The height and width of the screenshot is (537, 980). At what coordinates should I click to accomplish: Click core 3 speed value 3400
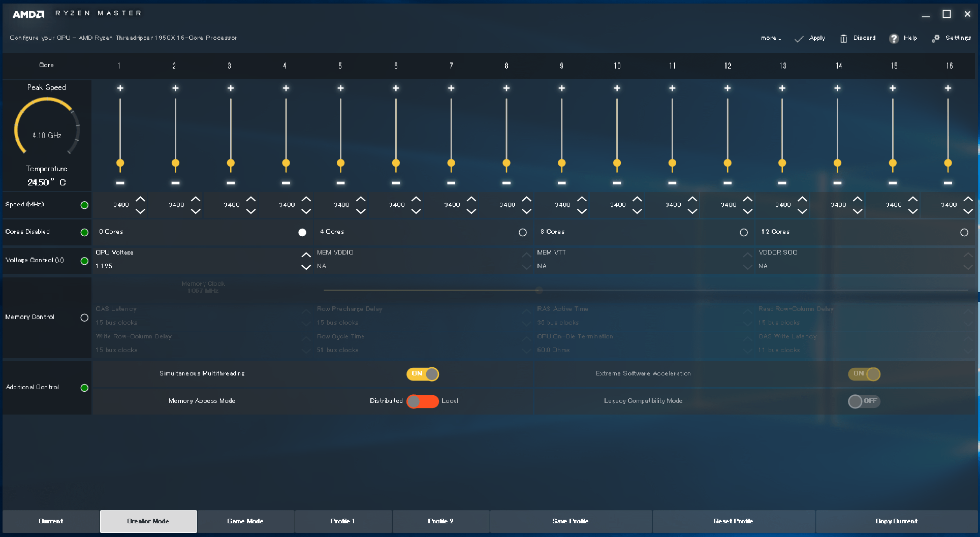[232, 205]
